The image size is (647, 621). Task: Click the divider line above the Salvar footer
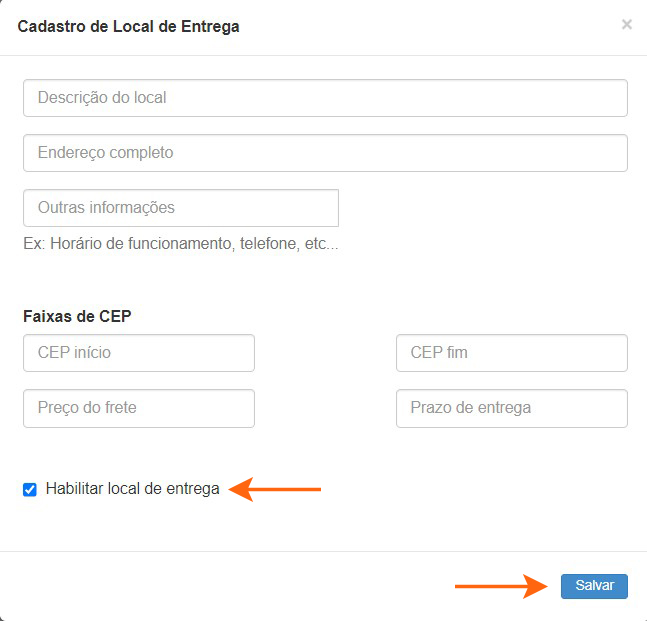tap(323, 551)
